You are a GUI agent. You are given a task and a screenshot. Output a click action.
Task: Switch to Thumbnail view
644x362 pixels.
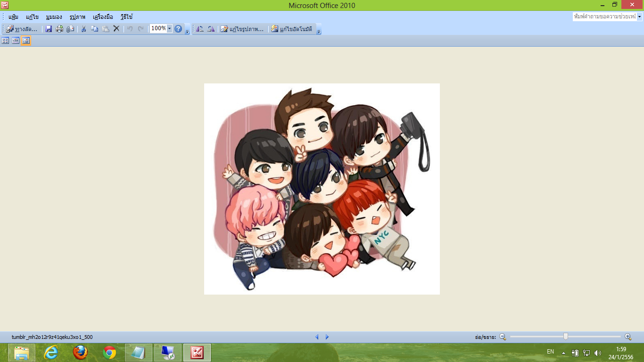(x=5, y=41)
